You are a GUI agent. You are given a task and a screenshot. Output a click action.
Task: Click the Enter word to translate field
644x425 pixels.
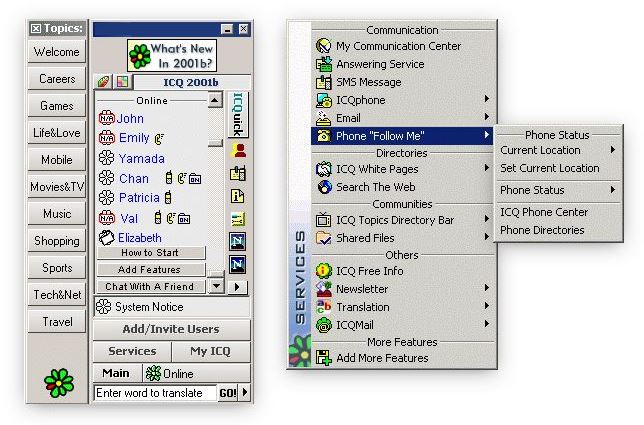[155, 393]
